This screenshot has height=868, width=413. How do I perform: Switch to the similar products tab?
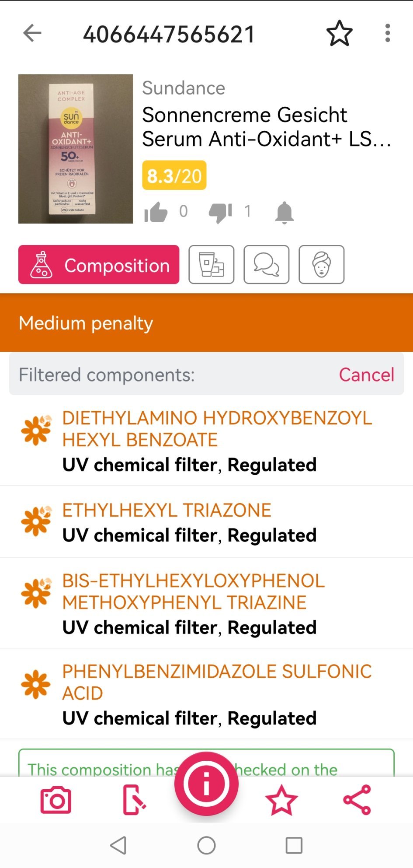pyautogui.click(x=212, y=265)
